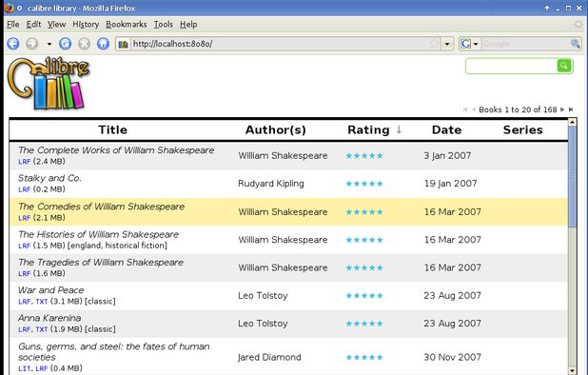Sort the book list by Series
The image size is (588, 375).
522,129
